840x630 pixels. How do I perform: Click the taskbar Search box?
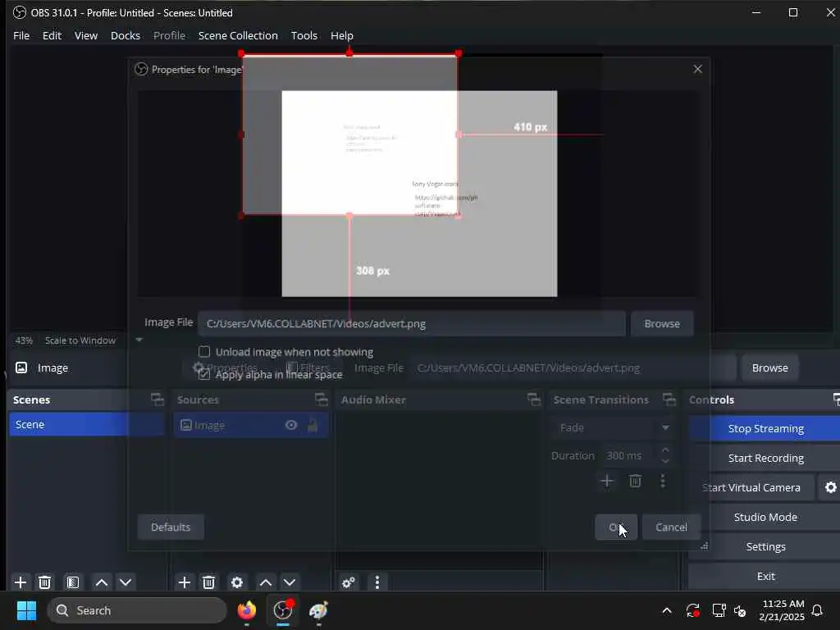point(137,610)
